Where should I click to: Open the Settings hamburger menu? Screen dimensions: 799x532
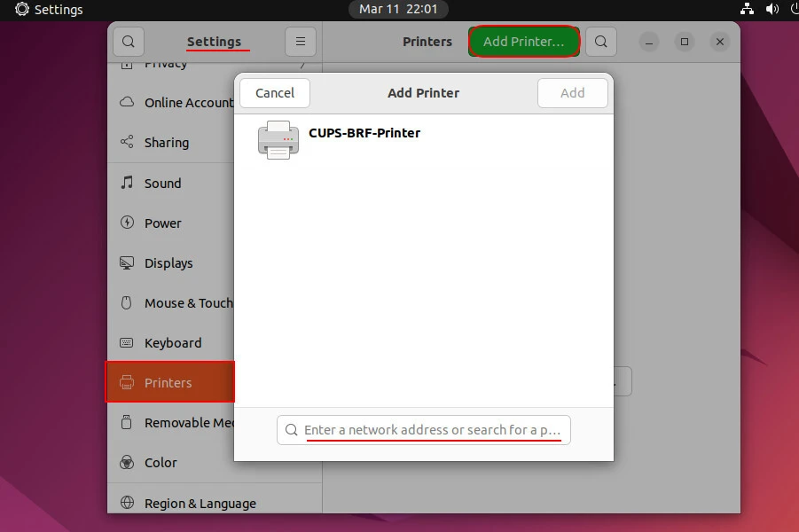point(300,42)
